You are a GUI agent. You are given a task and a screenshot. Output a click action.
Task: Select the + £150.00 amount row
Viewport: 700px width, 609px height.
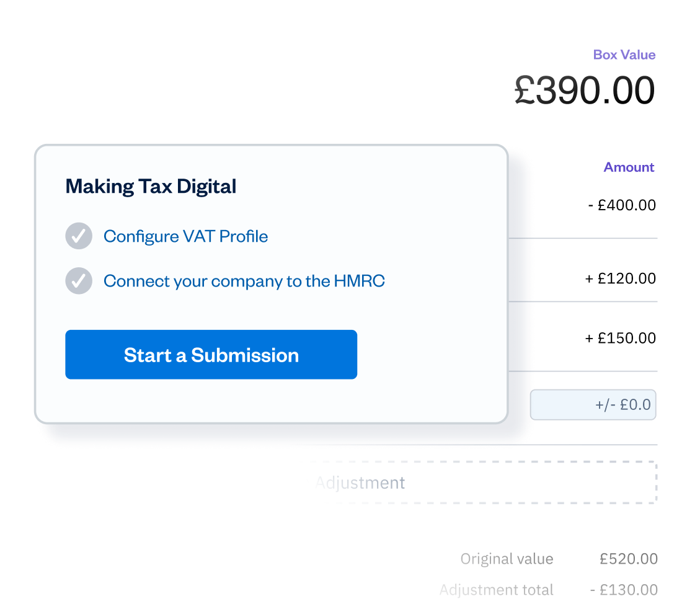click(620, 338)
